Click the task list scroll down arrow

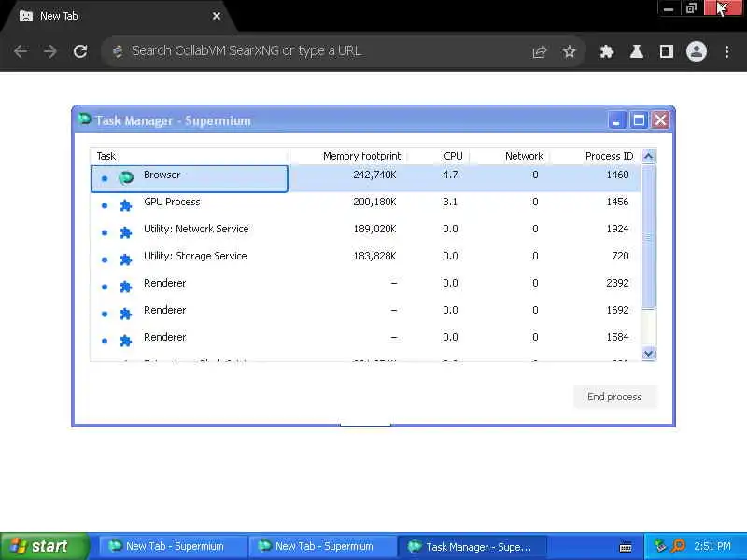(648, 354)
